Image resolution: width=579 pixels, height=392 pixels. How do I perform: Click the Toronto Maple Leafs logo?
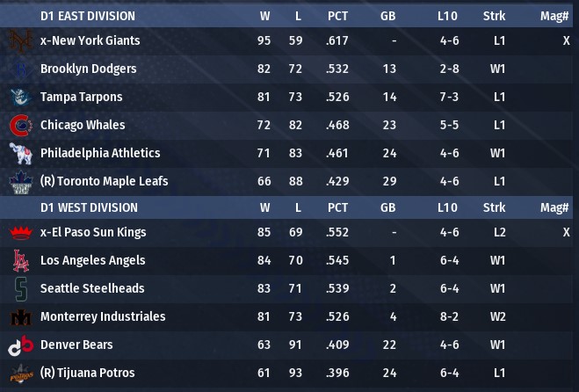[19, 181]
